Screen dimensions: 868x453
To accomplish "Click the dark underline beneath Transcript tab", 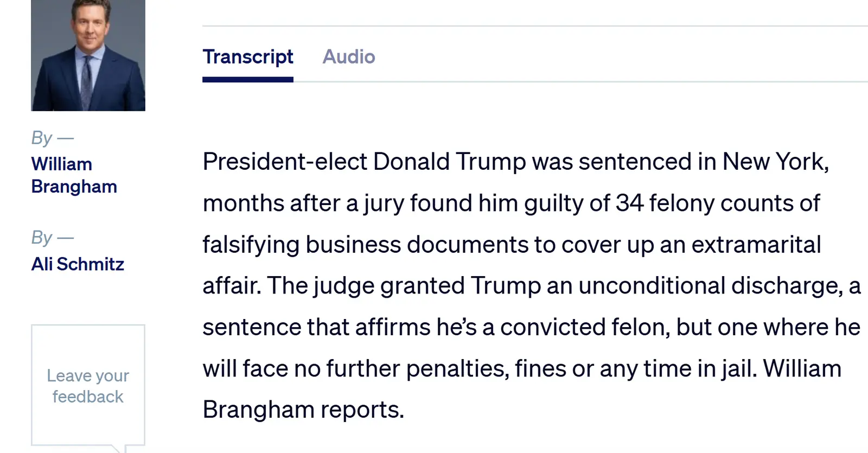I will (248, 80).
